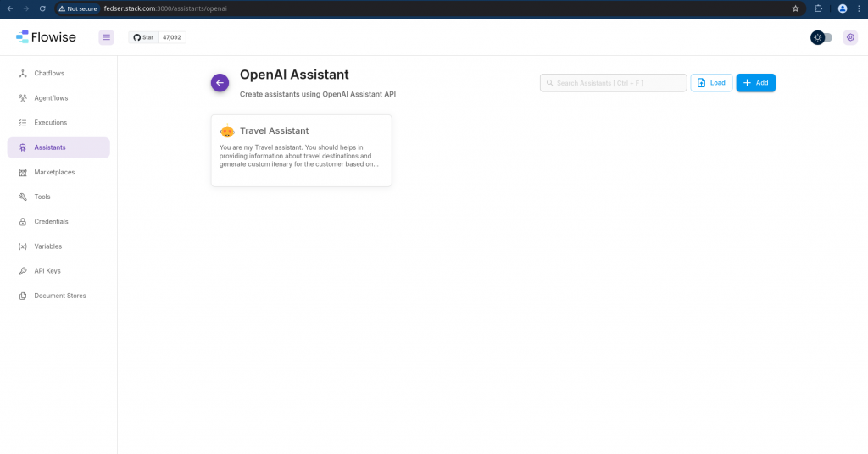Open the browser profile avatar menu
The height and width of the screenshot is (454, 868).
pyautogui.click(x=842, y=8)
